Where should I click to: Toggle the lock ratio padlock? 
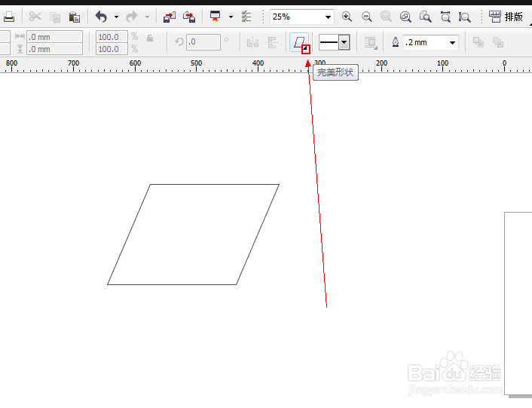click(x=150, y=38)
